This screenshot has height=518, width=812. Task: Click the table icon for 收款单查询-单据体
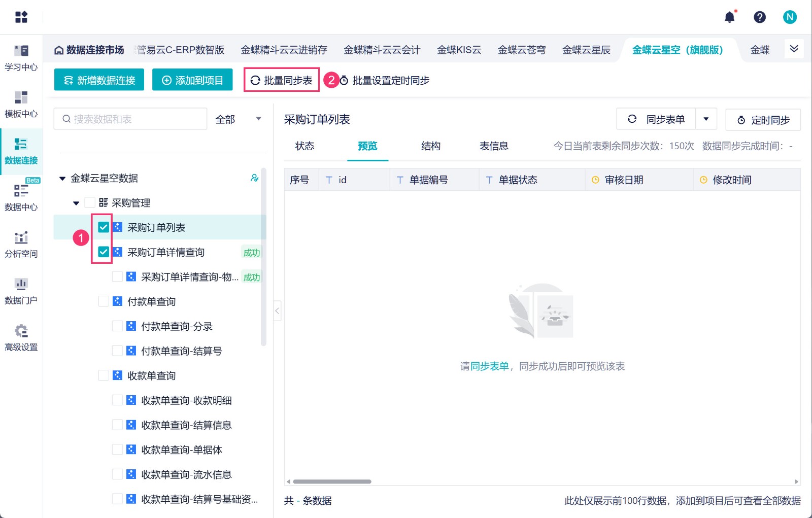(131, 450)
